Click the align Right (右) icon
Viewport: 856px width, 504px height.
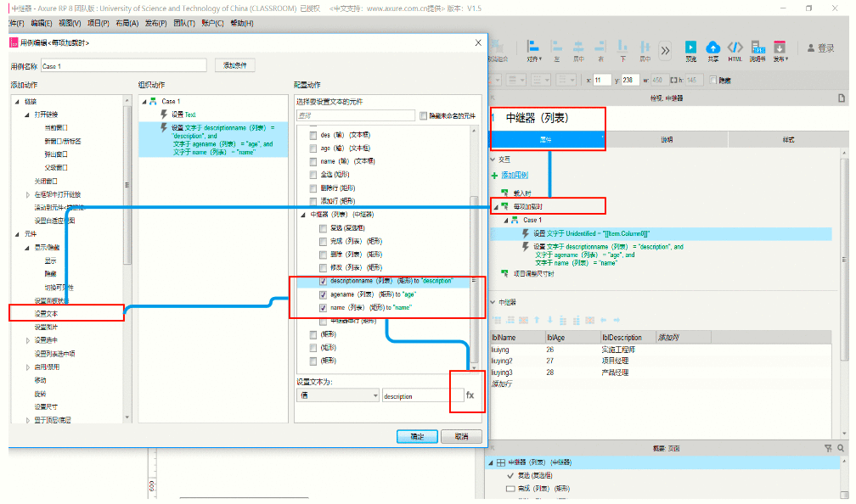tap(600, 48)
